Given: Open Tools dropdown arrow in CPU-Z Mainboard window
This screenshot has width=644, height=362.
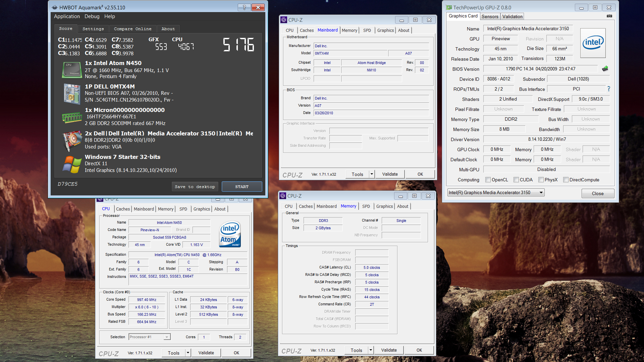Looking at the screenshot, I should click(371, 174).
